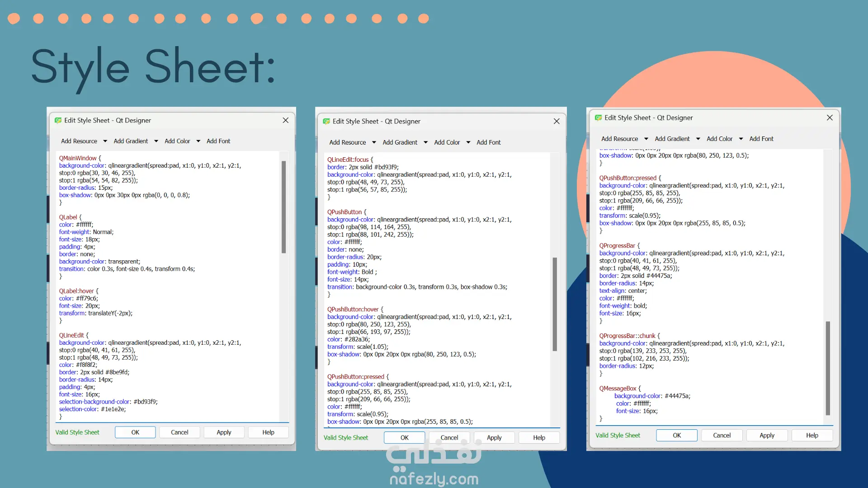Choose Add Color in the QMainWindow dialog

(x=177, y=141)
